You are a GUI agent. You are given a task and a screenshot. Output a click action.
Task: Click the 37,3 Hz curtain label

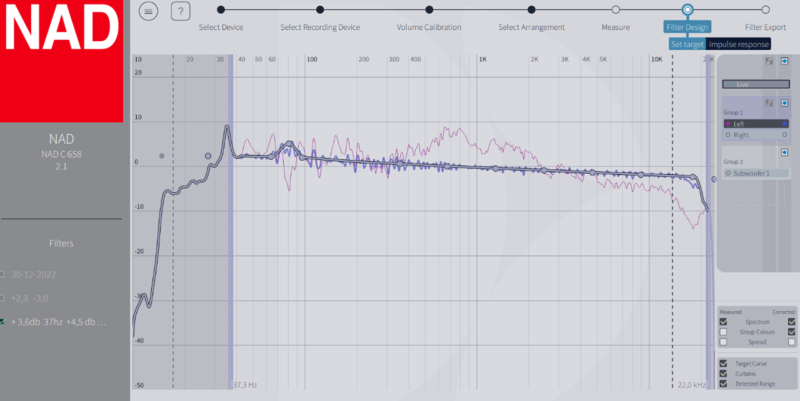[x=245, y=385]
